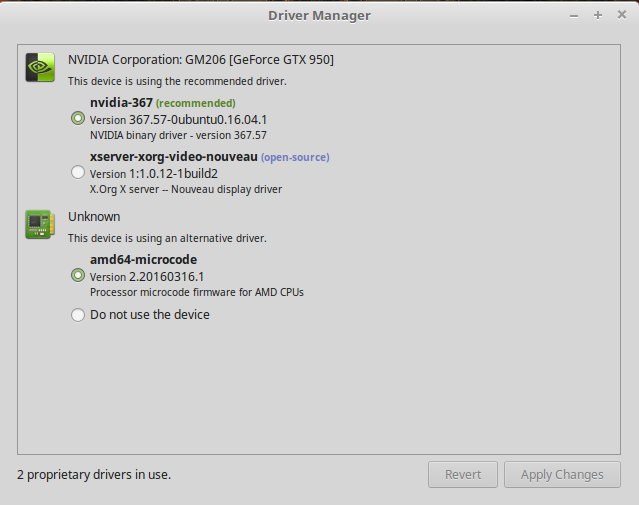Image resolution: width=639 pixels, height=505 pixels.
Task: Click the NVIDIA Corporation GM206 GeForce GTX 950 heading
Action: point(201,60)
